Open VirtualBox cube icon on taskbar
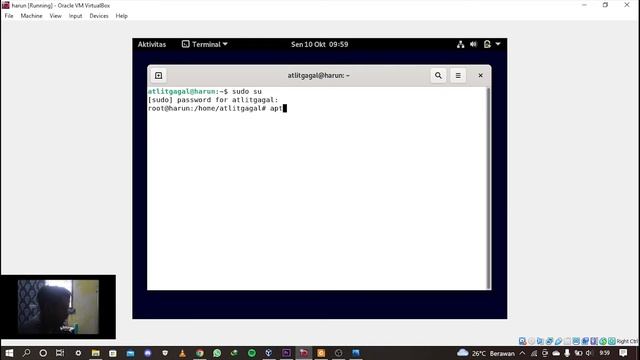This screenshot has width=640, height=360. pyautogui.click(x=269, y=353)
